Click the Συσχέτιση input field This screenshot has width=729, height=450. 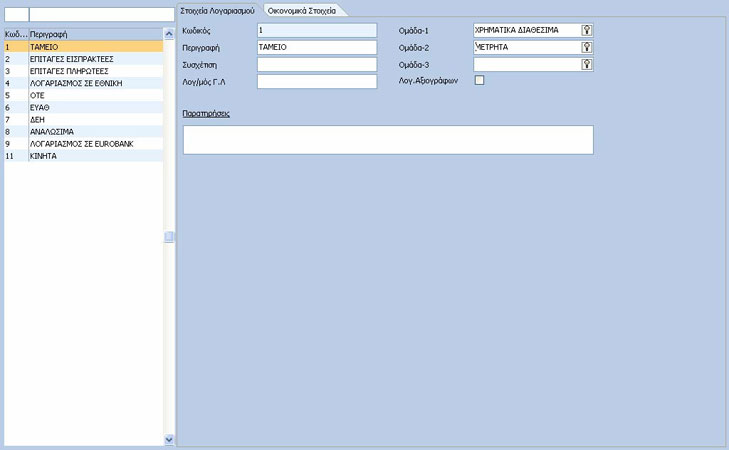[317, 65]
